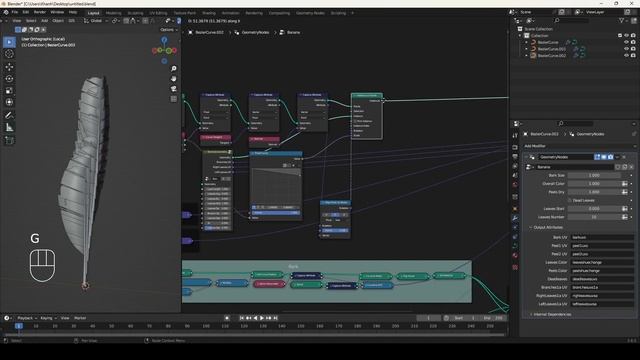The image size is (640, 360).
Task: Open Global transform orientation dropdown
Action: point(96,20)
